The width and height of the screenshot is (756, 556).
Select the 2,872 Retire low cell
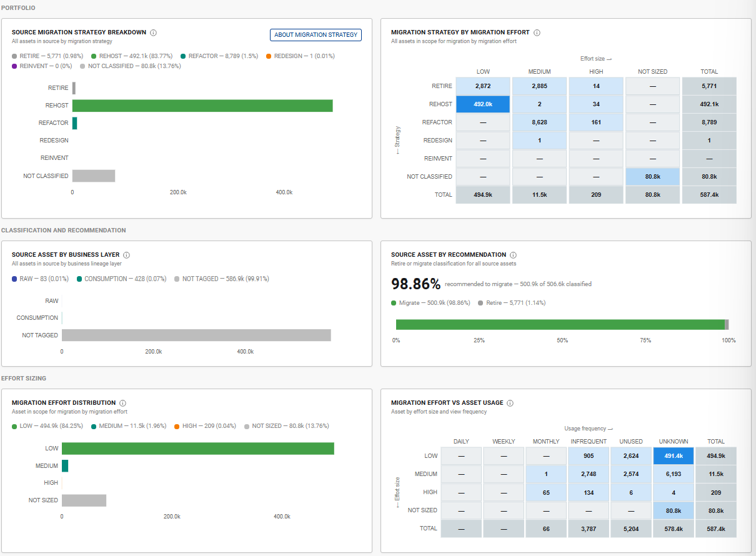click(x=483, y=86)
